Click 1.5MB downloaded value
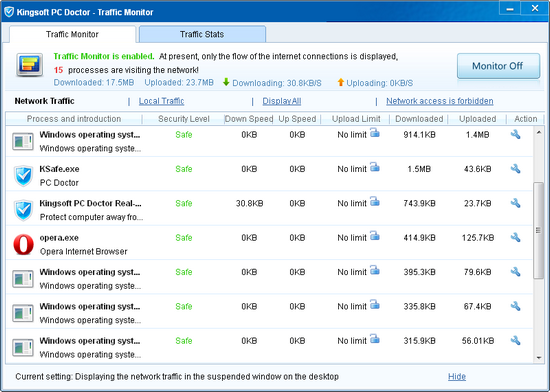The image size is (550, 392). (419, 169)
